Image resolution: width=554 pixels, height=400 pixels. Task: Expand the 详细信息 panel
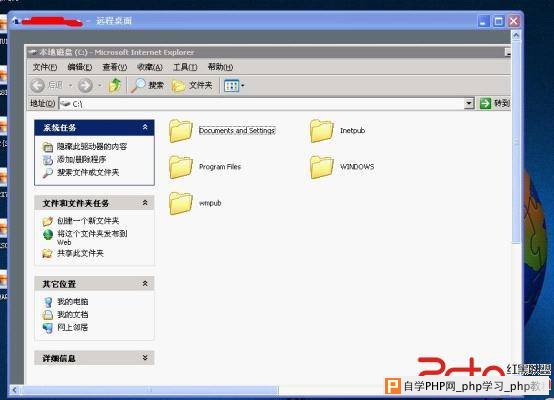coord(145,358)
